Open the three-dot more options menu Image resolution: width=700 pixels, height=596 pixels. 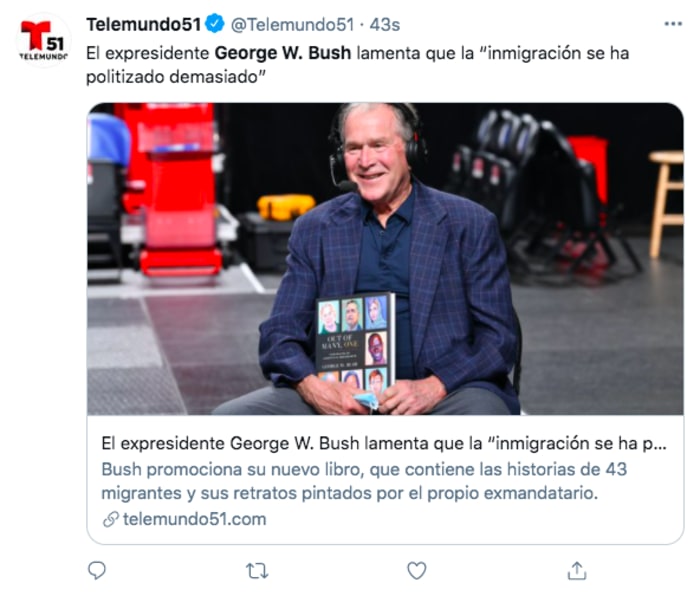coord(673,24)
